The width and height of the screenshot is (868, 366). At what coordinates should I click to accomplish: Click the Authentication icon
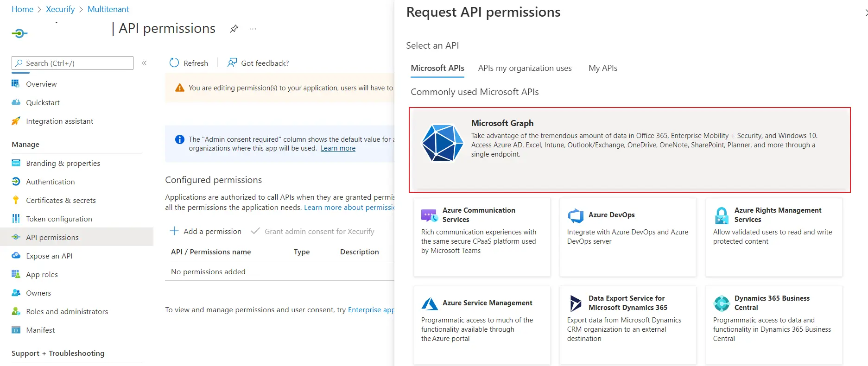16,182
